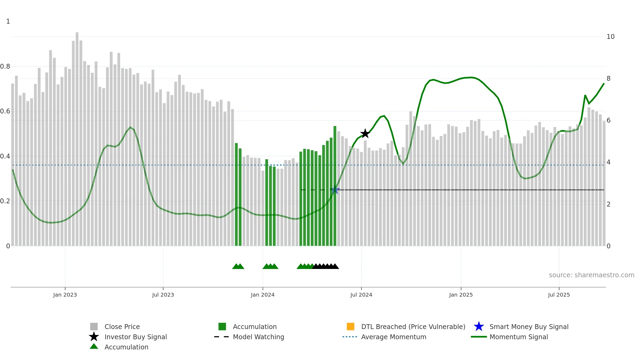Toggle the Model Watching legend entry

(x=249, y=337)
